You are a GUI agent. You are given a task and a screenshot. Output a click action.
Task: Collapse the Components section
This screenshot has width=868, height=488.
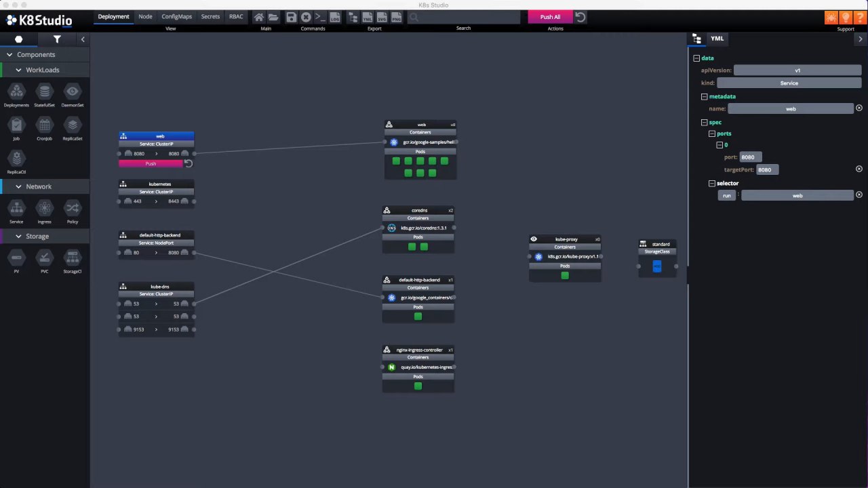click(9, 55)
